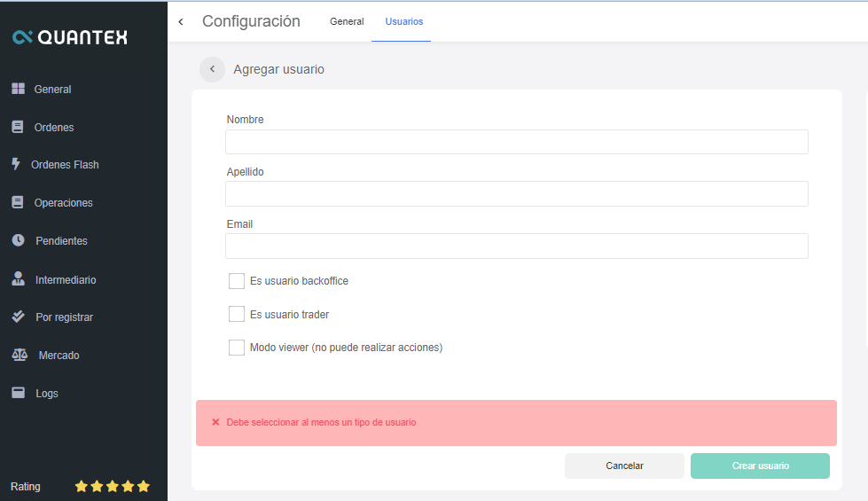Open Ordenes via its sidebar icon
The image size is (868, 501).
point(18,127)
